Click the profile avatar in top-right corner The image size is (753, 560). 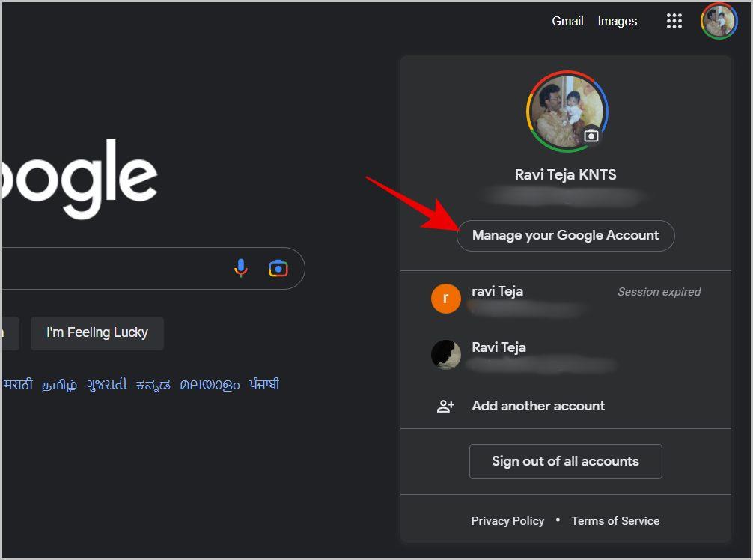pyautogui.click(x=719, y=21)
